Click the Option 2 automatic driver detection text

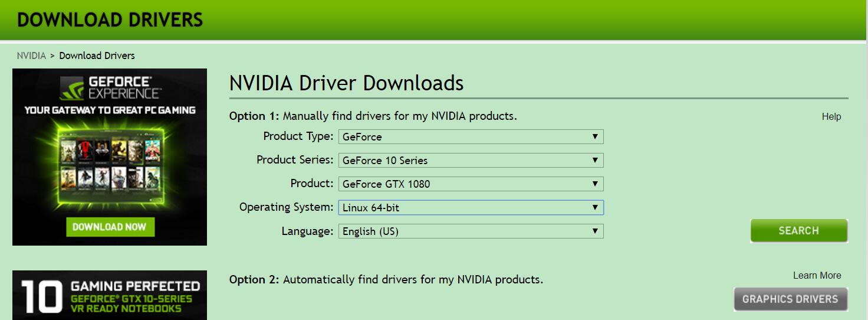coord(386,279)
